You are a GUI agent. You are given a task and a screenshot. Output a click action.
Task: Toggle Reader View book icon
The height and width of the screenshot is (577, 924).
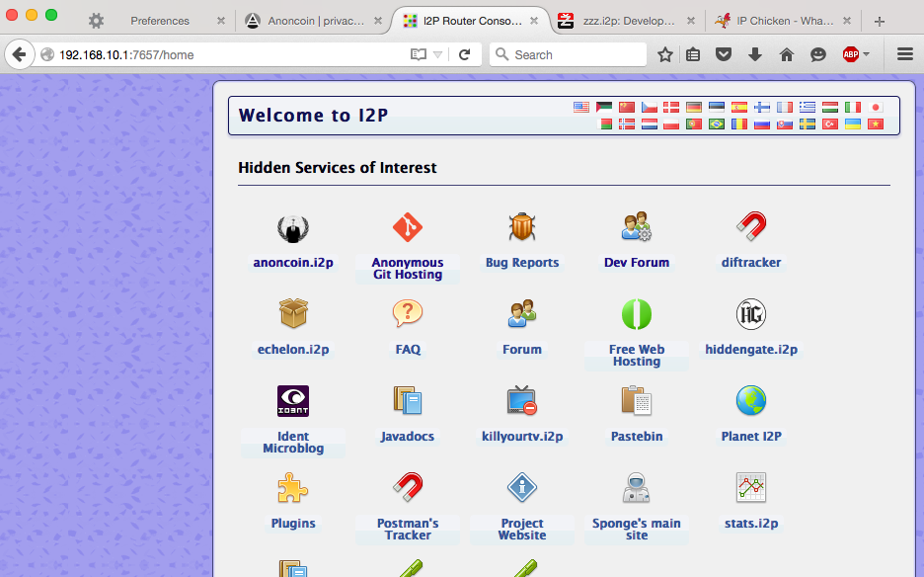click(419, 55)
